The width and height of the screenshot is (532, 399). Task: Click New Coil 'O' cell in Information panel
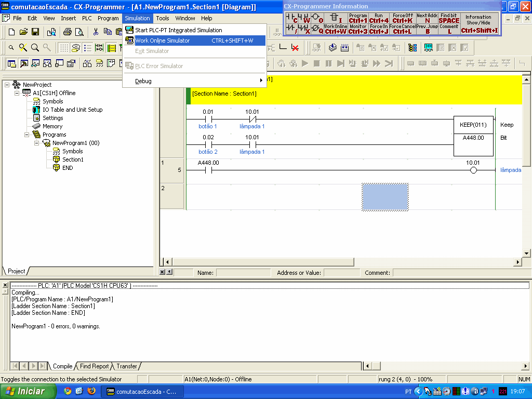317,18
